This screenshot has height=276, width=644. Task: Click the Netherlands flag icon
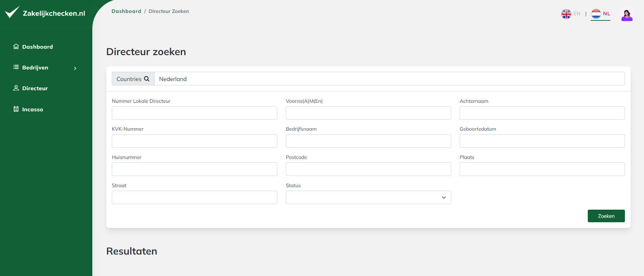[596, 14]
